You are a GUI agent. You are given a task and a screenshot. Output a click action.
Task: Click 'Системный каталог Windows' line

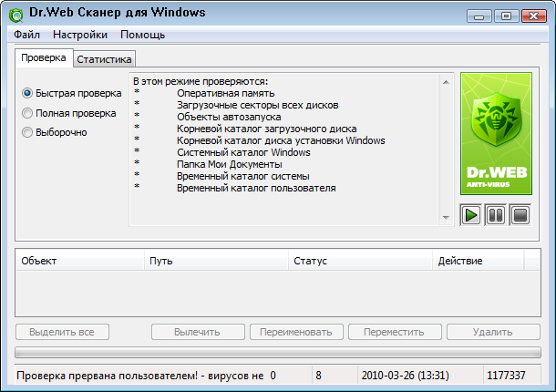pos(243,152)
